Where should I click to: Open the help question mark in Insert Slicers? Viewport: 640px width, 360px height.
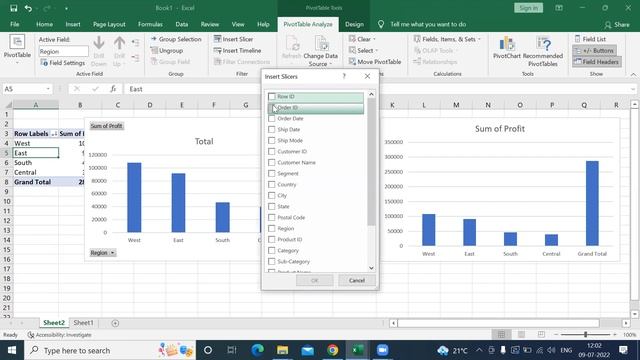coord(344,76)
